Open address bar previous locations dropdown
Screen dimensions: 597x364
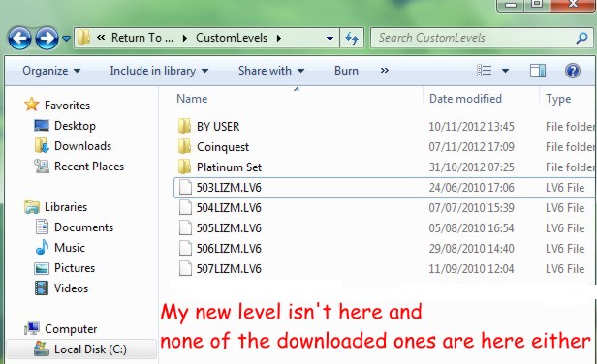coord(330,38)
